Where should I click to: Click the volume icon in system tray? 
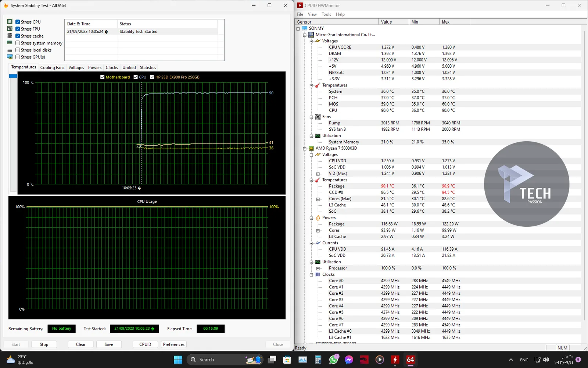[546, 360]
